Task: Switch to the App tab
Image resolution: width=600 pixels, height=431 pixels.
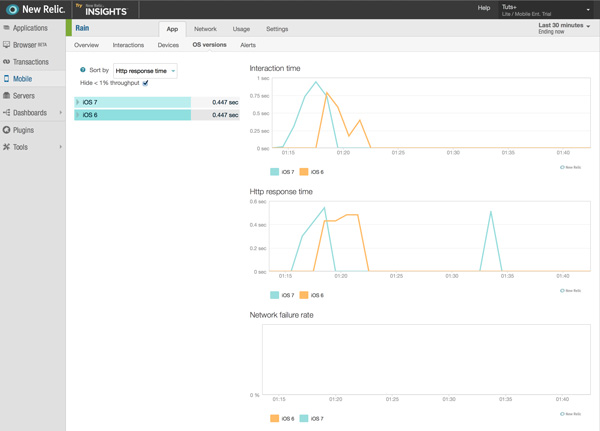Action: coord(172,29)
